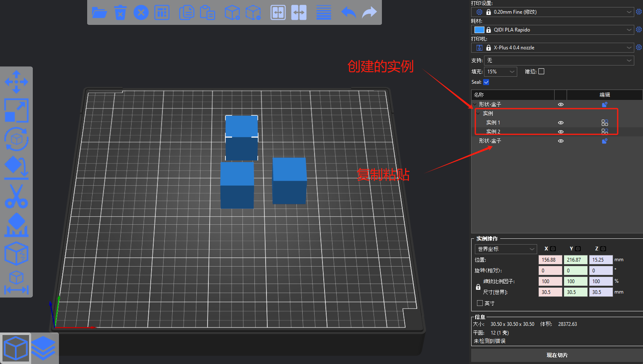This screenshot has width=643, height=364.
Task: Click the Paste clipboard icon
Action: coord(207,12)
